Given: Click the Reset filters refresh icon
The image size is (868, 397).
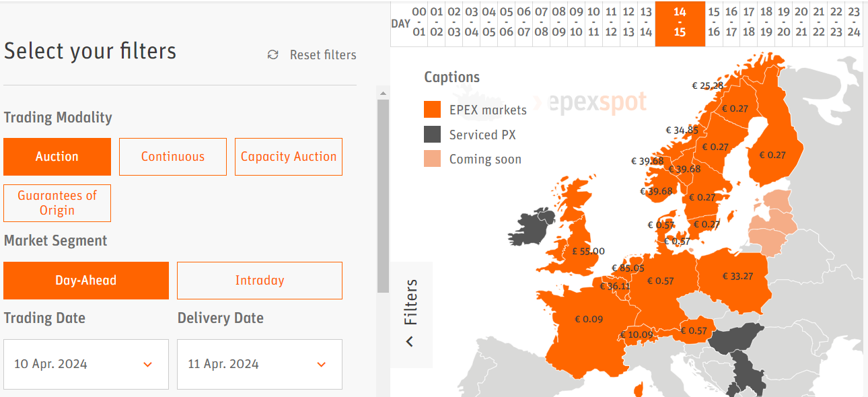Looking at the screenshot, I should tap(273, 55).
